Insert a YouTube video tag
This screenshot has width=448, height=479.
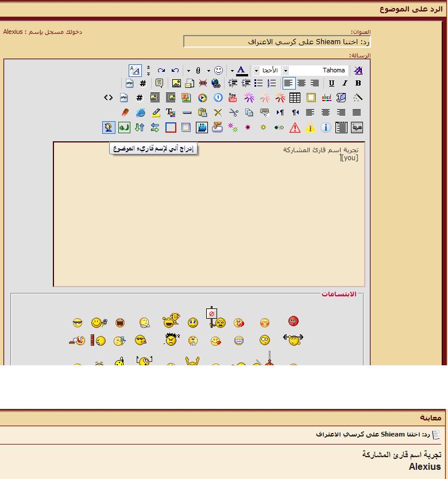(233, 98)
